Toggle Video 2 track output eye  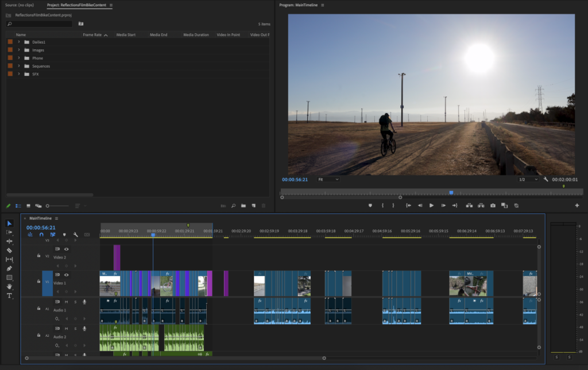67,249
